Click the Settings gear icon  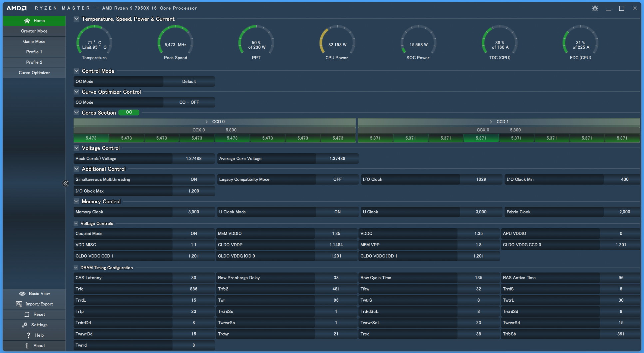click(x=25, y=325)
